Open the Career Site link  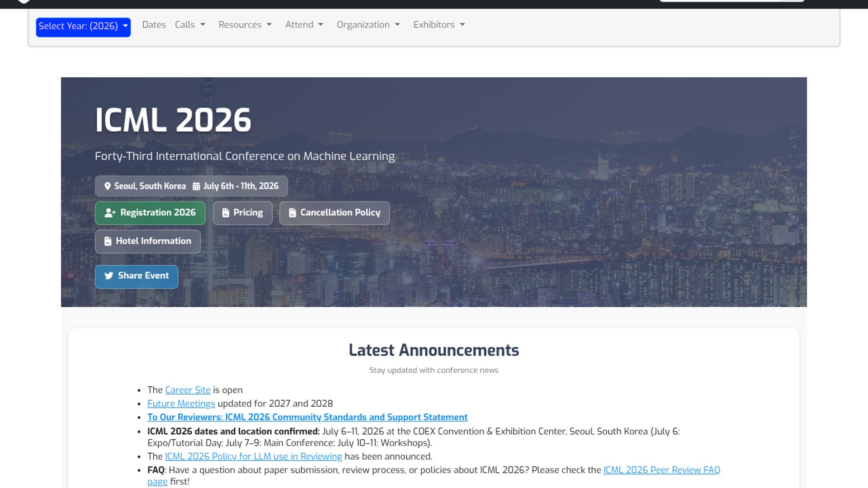point(187,389)
